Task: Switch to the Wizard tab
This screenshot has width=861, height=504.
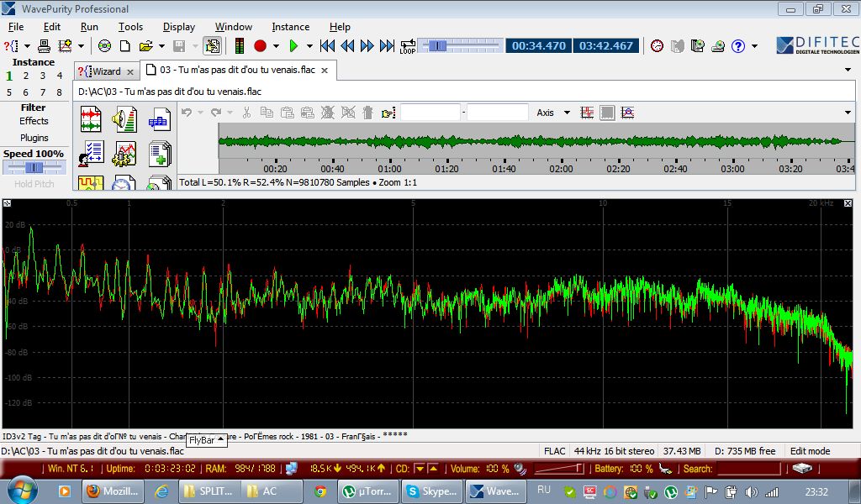Action: pos(105,71)
